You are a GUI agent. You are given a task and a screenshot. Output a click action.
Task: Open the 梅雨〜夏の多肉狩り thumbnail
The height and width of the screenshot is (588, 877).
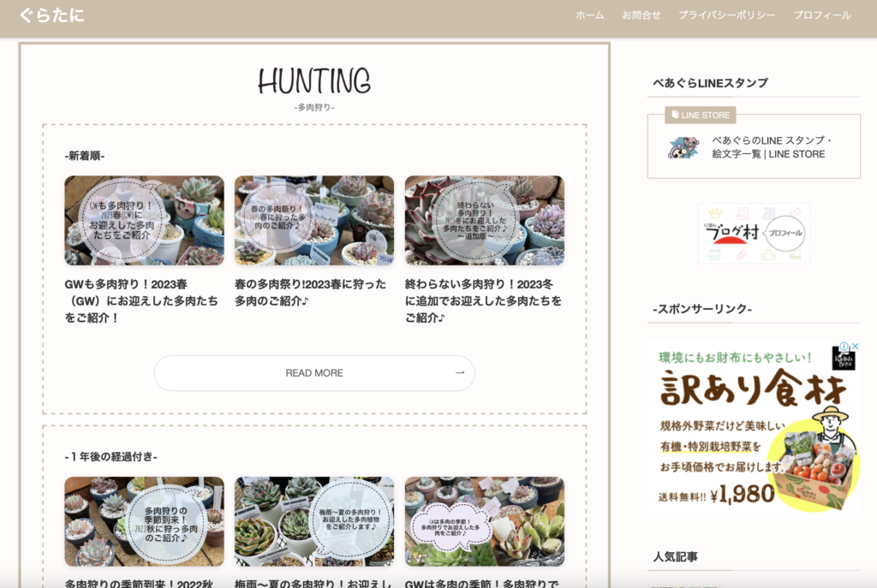314,521
